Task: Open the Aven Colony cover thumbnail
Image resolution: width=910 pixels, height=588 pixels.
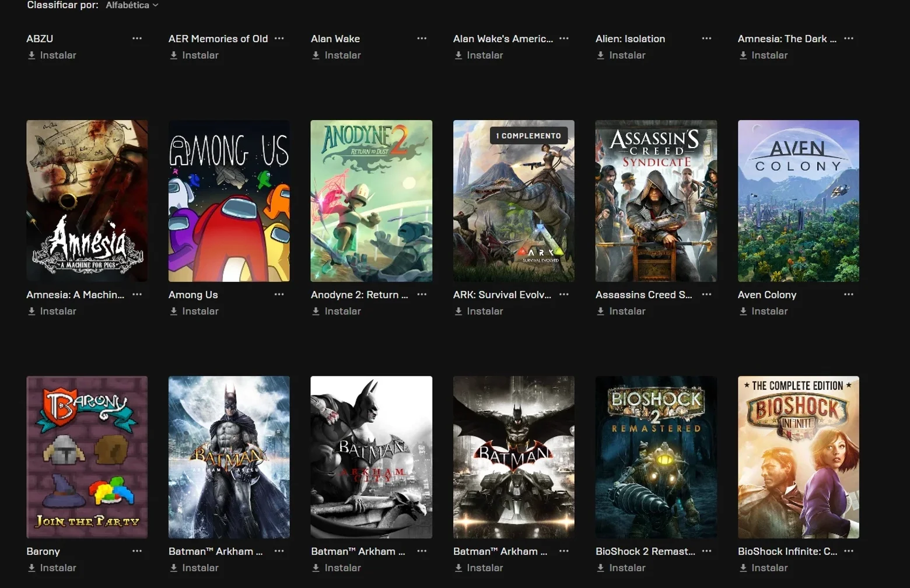Action: (799, 201)
